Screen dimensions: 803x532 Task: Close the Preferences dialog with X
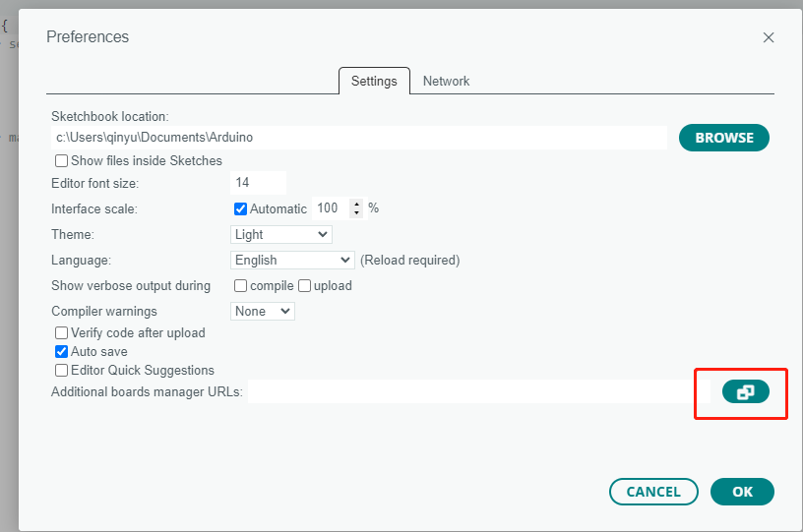tap(769, 37)
